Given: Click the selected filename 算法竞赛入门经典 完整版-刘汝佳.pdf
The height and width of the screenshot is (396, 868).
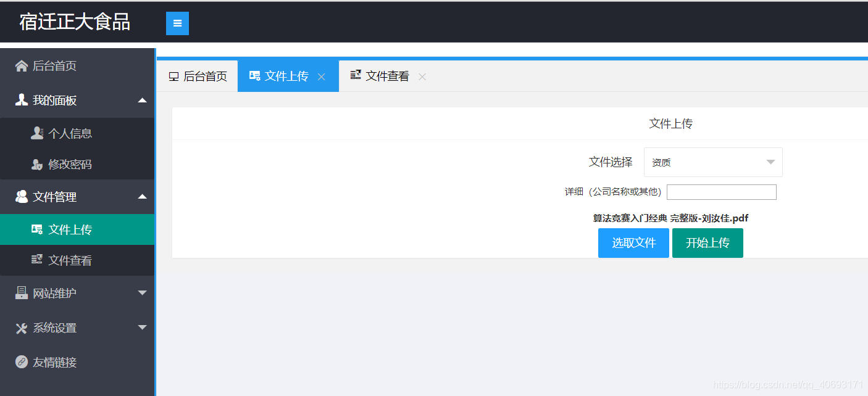Looking at the screenshot, I should pos(670,218).
